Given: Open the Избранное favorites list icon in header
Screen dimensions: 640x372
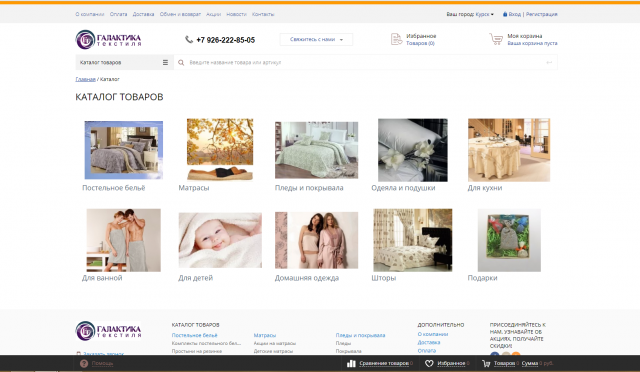Looking at the screenshot, I should point(396,39).
